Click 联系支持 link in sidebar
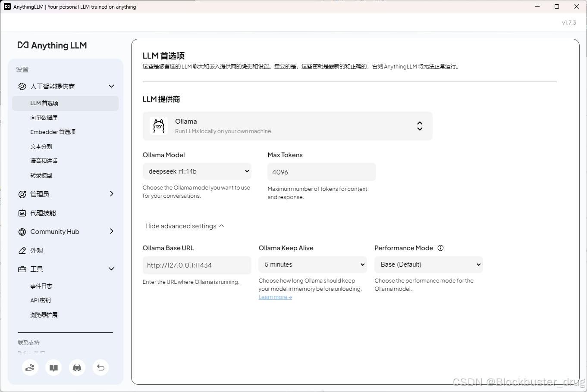The width and height of the screenshot is (587, 392). [28, 342]
